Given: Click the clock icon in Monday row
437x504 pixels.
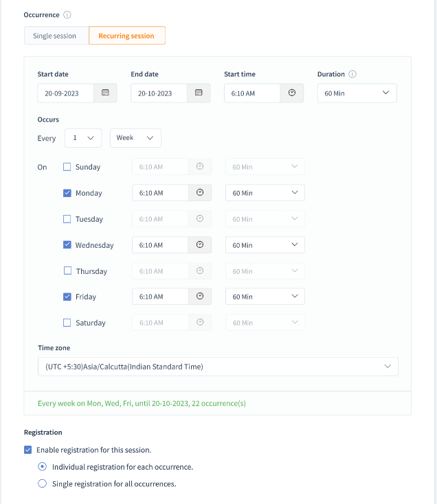Looking at the screenshot, I should click(x=200, y=193).
